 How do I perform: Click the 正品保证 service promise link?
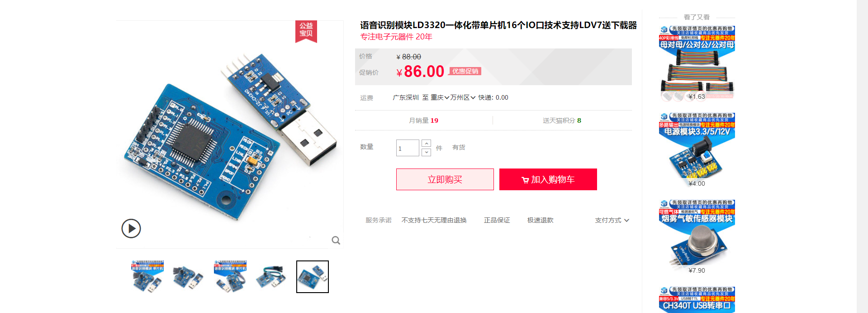tap(497, 220)
